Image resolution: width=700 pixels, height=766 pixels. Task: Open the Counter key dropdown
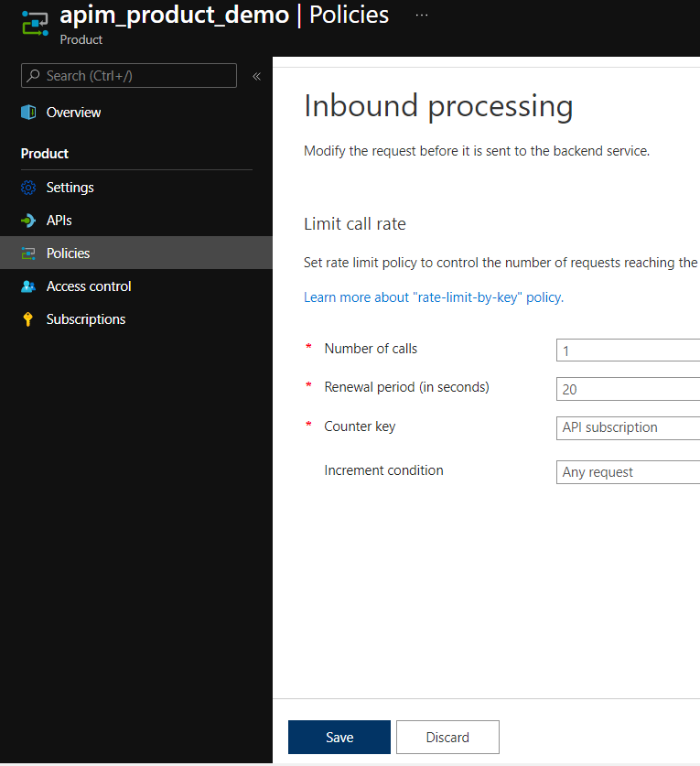pos(628,427)
